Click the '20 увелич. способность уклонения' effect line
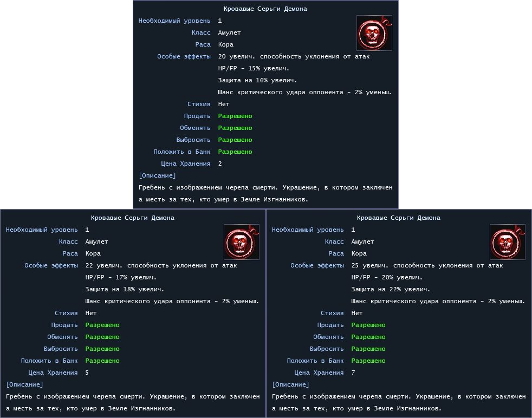Viewport: 532px width, 418px height. (x=294, y=57)
